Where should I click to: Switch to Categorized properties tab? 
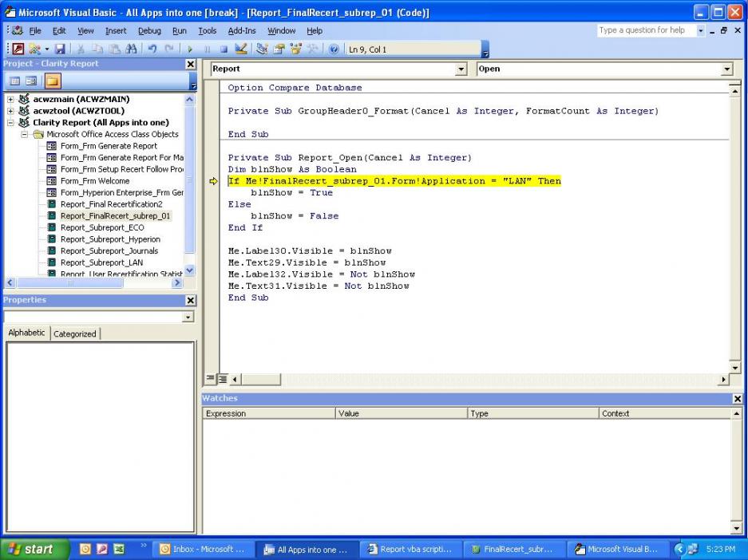[x=75, y=333]
